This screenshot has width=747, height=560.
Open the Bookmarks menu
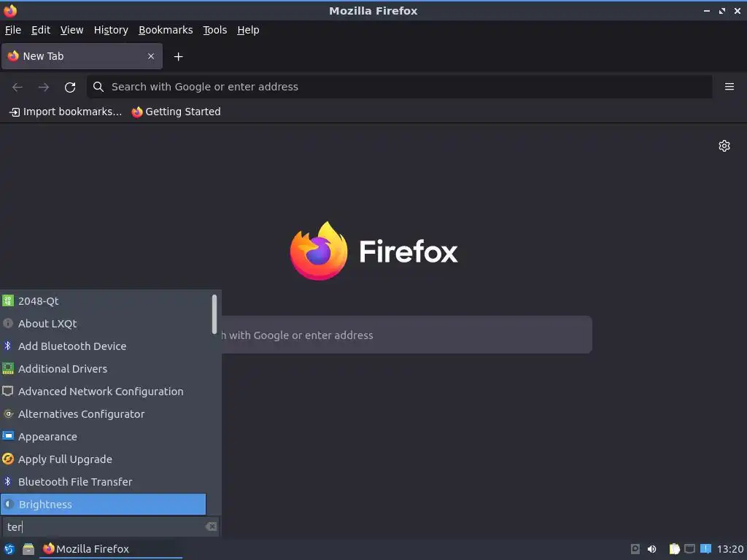(166, 30)
